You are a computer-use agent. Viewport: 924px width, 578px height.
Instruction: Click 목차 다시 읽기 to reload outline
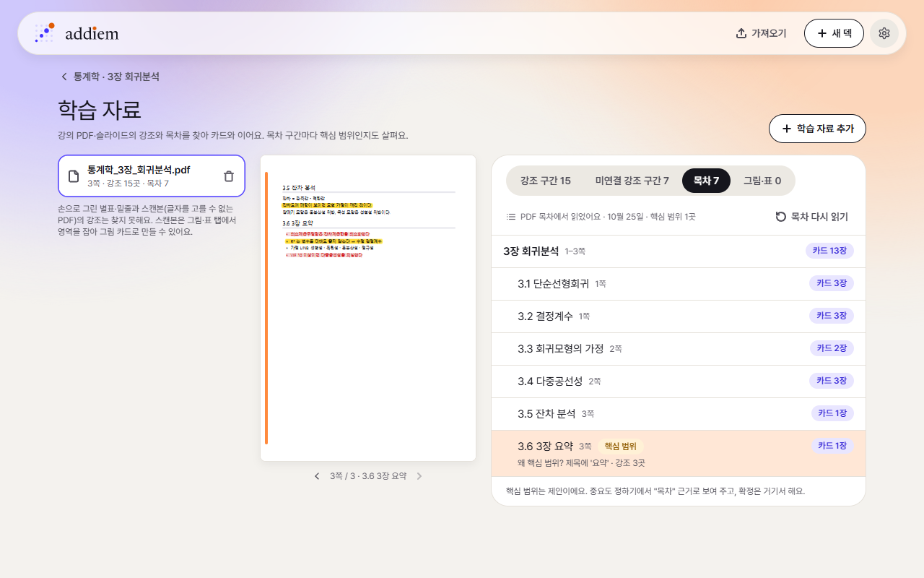(812, 217)
